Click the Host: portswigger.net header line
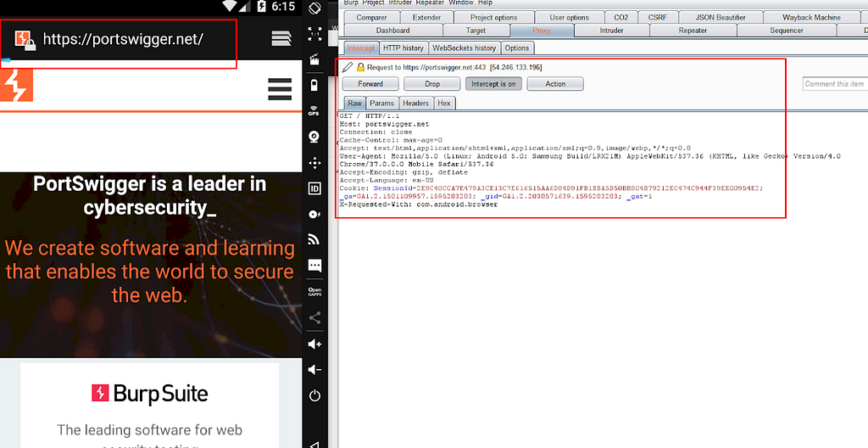 click(x=384, y=124)
